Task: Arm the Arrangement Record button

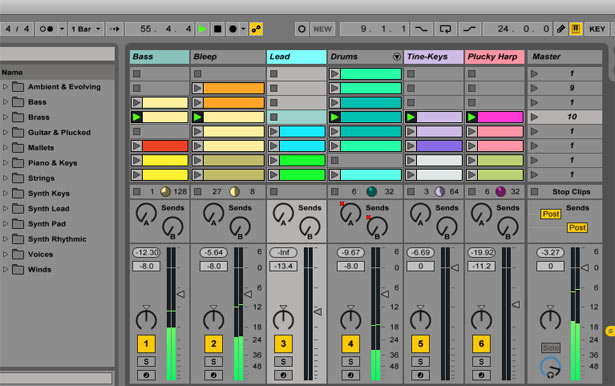Action: (x=233, y=29)
